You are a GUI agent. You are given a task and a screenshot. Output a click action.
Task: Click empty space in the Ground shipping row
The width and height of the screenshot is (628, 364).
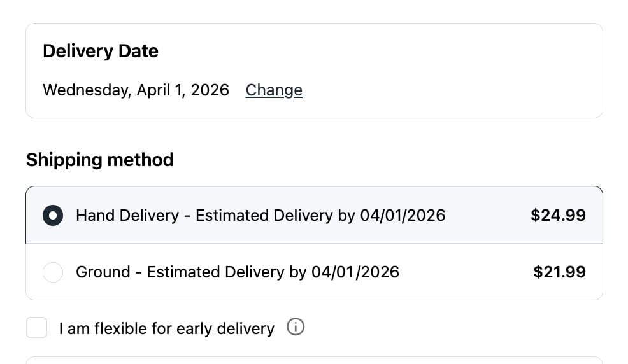click(465, 272)
